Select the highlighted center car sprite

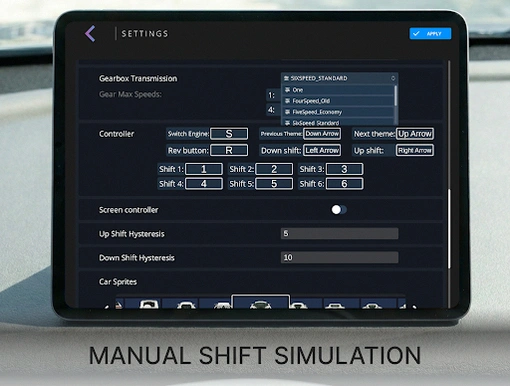(x=260, y=302)
